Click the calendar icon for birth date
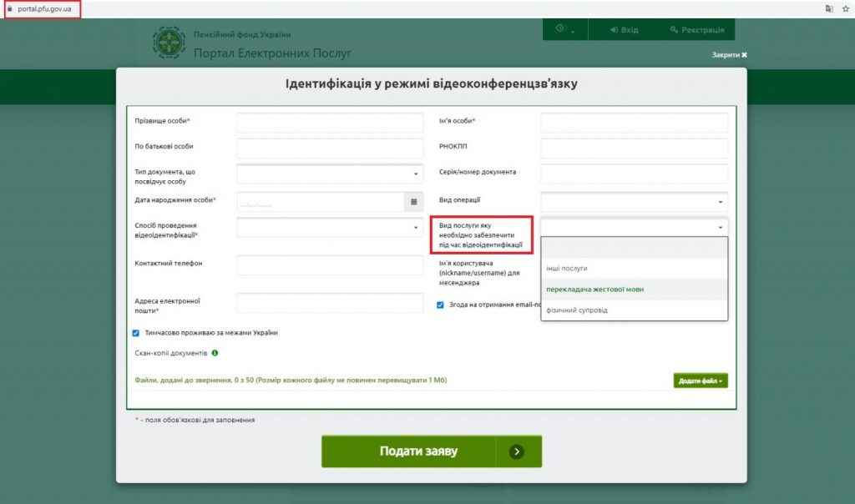 tap(414, 202)
